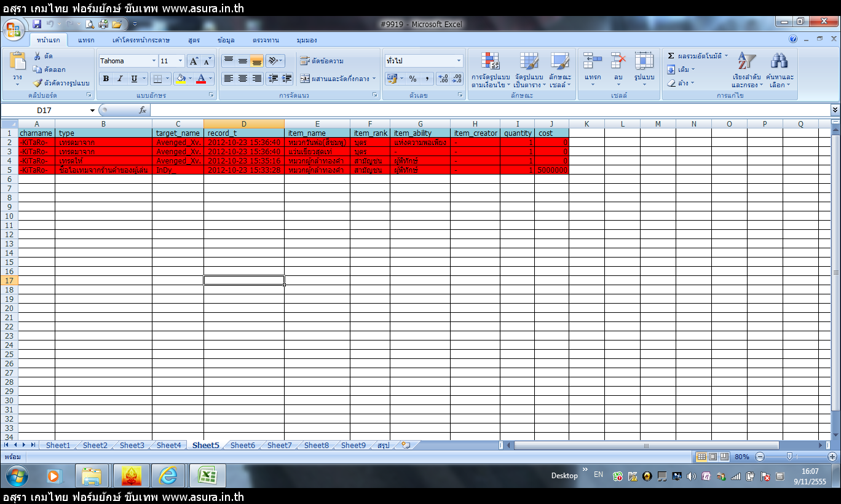Toggle Bold formatting
Image resolution: width=841 pixels, height=504 pixels.
pyautogui.click(x=106, y=79)
